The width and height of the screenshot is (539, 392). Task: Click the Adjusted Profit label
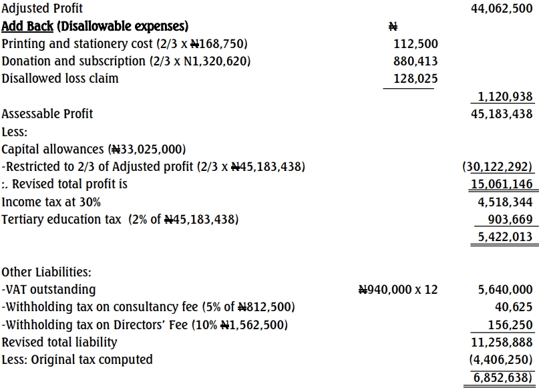(43, 9)
